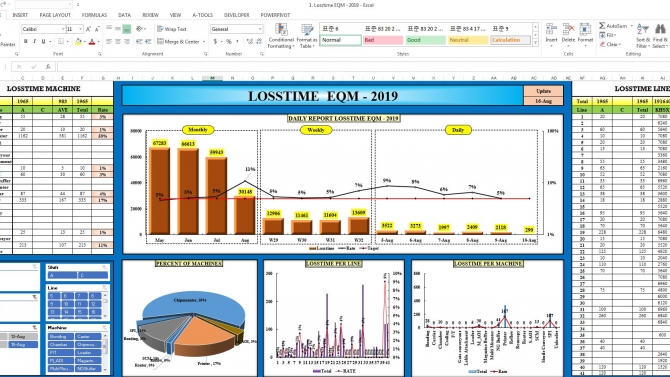Click the decrease decimal icon
Image resolution: width=670 pixels, height=377 pixels.
[259, 41]
